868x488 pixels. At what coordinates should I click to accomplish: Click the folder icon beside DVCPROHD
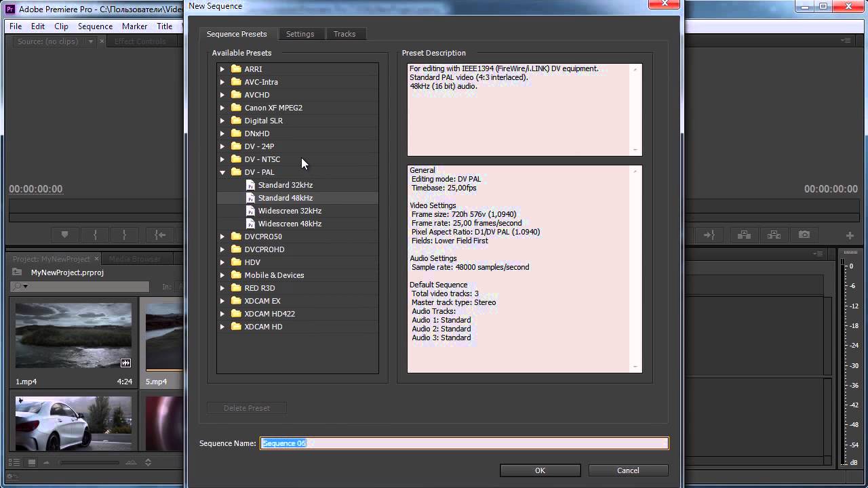pos(236,249)
